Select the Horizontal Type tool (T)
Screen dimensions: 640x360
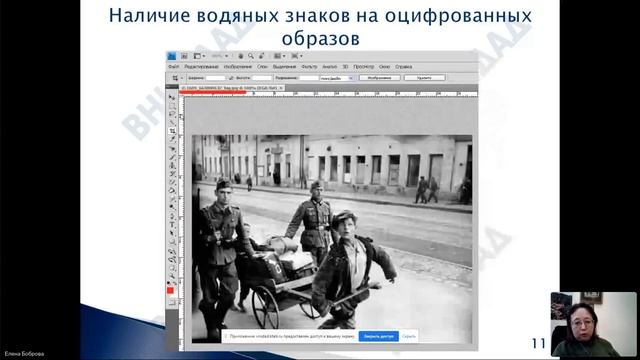[x=172, y=223]
